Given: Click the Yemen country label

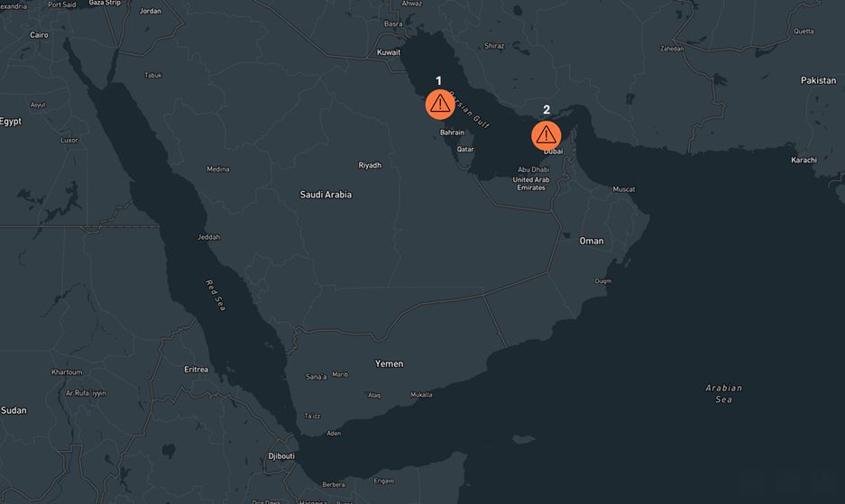Looking at the screenshot, I should 389,364.
